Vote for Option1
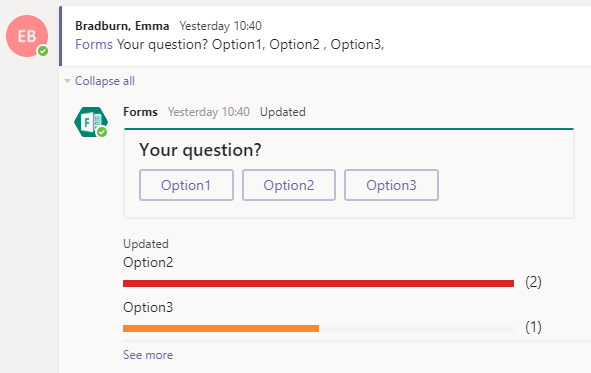Image resolution: width=591 pixels, height=373 pixels. coord(186,185)
